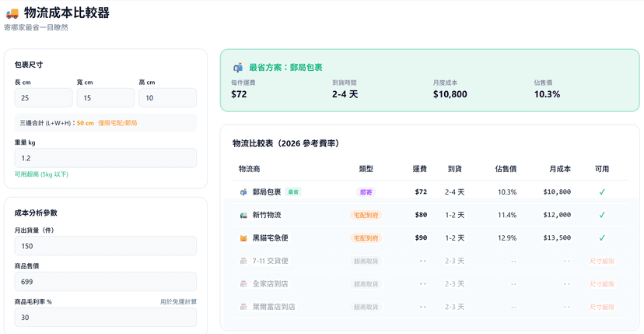Image resolution: width=644 pixels, height=334 pixels.
Task: Focus the 高 cm height input
Action: click(167, 98)
